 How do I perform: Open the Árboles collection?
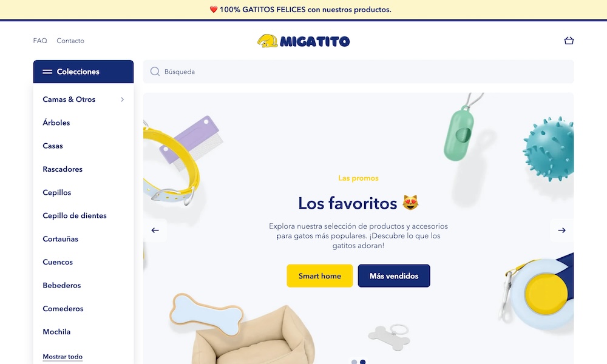click(x=56, y=123)
